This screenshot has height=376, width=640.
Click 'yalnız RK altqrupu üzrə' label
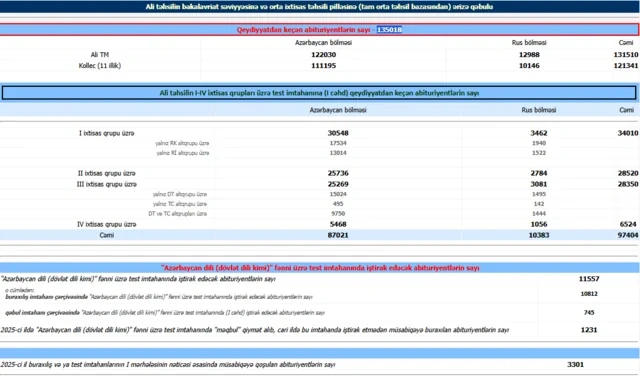(x=182, y=143)
